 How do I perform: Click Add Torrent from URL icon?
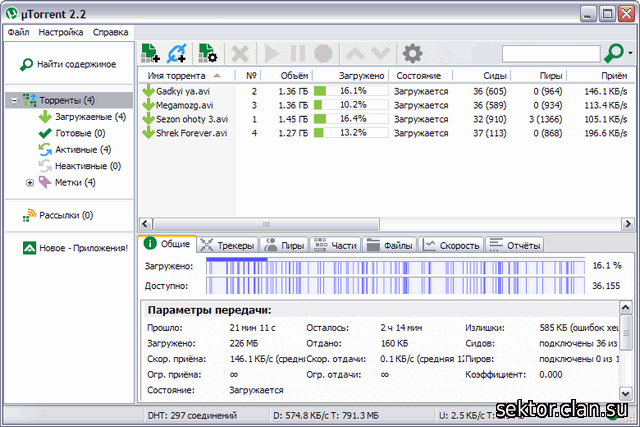(177, 53)
